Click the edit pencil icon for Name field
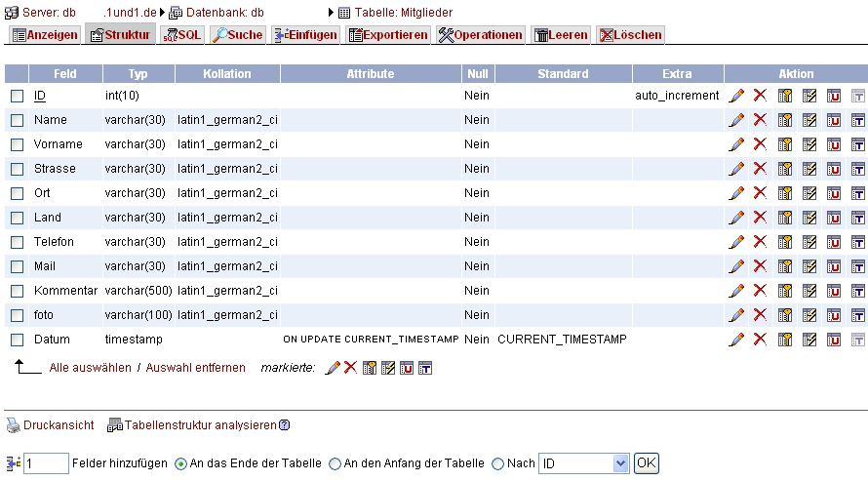Image resolution: width=868 pixels, height=481 pixels. [x=736, y=120]
